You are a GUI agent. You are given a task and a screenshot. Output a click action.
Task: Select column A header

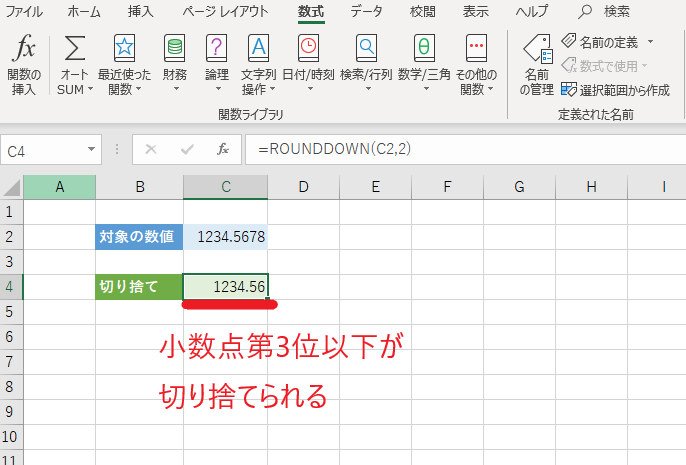[x=60, y=187]
